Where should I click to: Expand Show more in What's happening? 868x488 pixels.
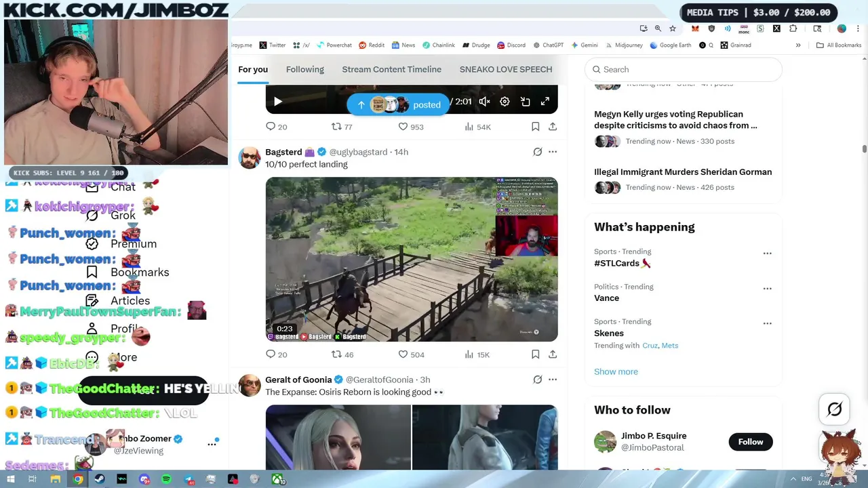point(616,371)
